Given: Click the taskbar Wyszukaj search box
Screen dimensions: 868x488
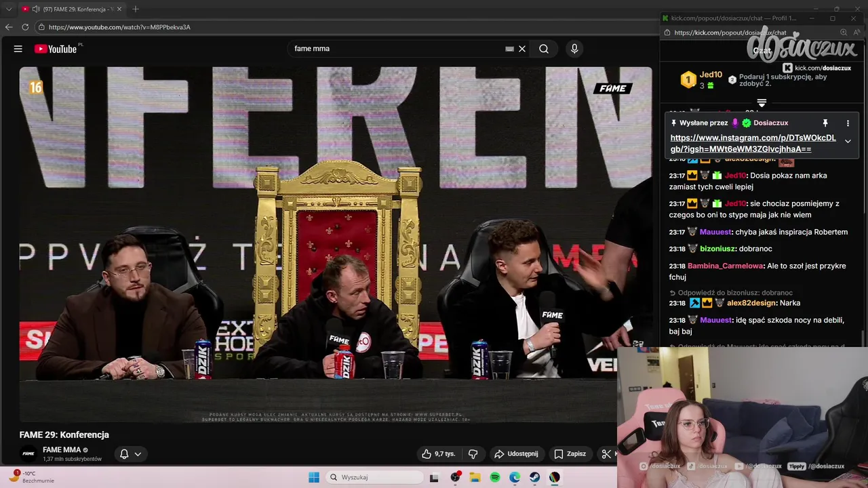Looking at the screenshot, I should pyautogui.click(x=374, y=477).
